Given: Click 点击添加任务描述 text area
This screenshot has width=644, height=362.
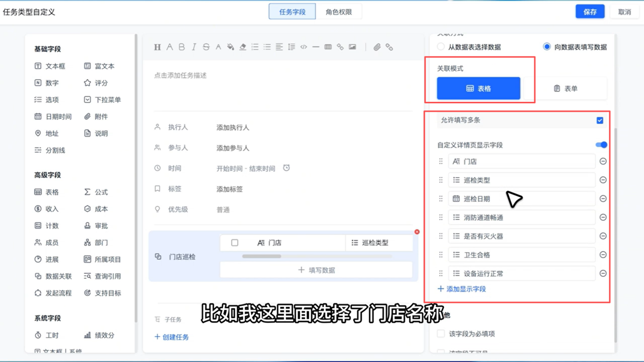Looking at the screenshot, I should coord(181,76).
